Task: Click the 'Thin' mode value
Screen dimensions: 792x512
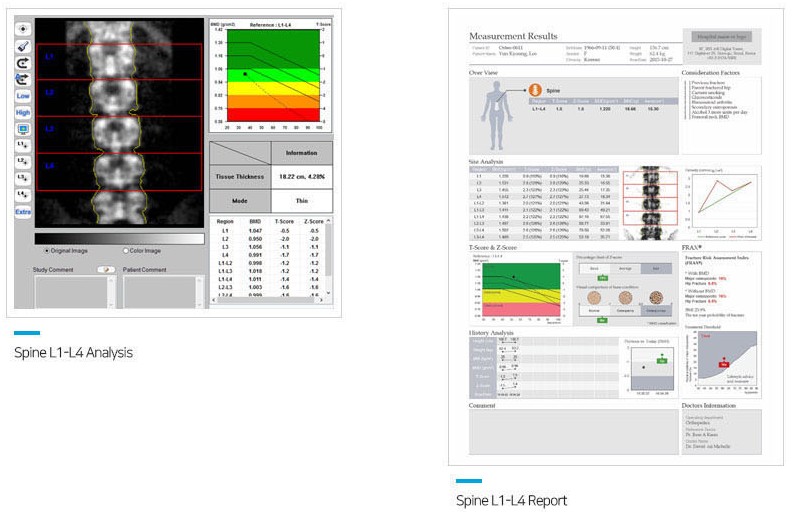Action: click(302, 201)
